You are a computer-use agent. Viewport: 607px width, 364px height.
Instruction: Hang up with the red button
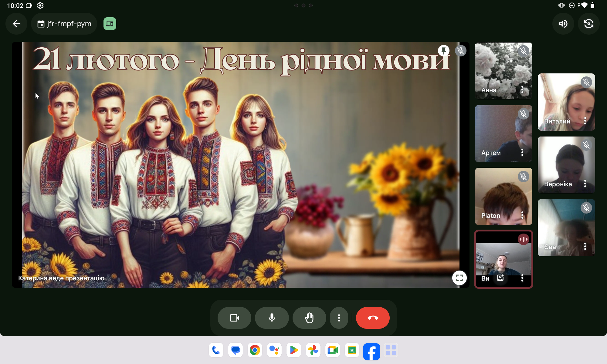point(373,318)
